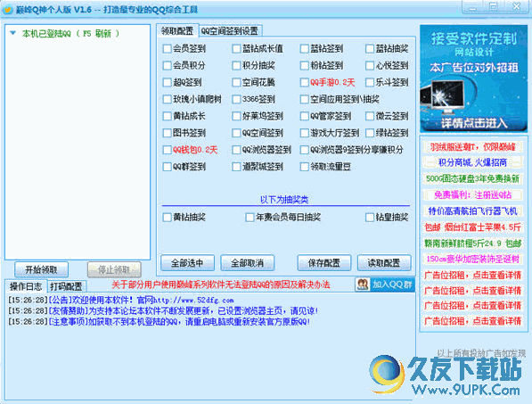Open the 500G固态硬盘3年免费换新 link

coord(472,178)
